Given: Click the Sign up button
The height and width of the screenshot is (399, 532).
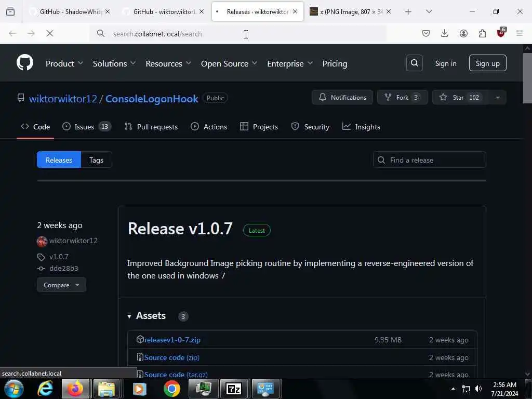Looking at the screenshot, I should pos(487,63).
